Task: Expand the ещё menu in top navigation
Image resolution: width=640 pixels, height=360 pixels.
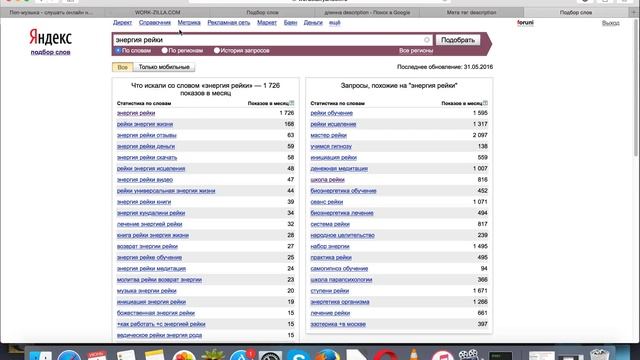Action: click(x=335, y=23)
